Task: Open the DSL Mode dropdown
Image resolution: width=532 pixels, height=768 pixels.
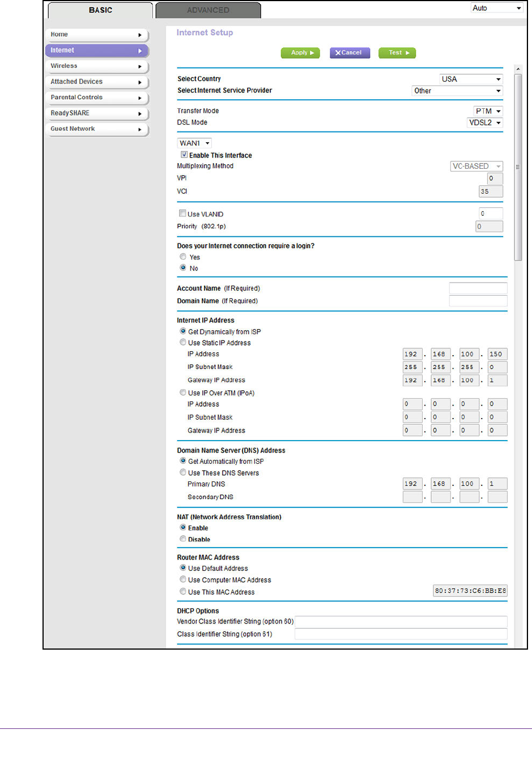Action: click(x=484, y=123)
